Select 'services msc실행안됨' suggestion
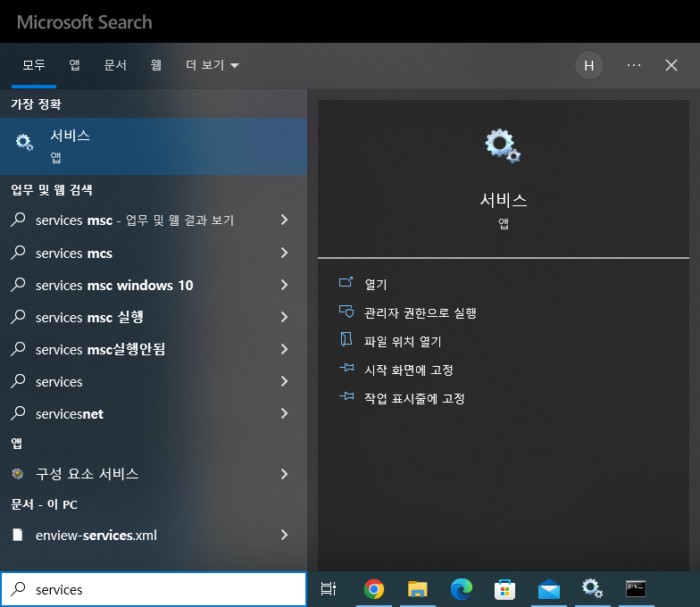700x607 pixels. click(154, 350)
